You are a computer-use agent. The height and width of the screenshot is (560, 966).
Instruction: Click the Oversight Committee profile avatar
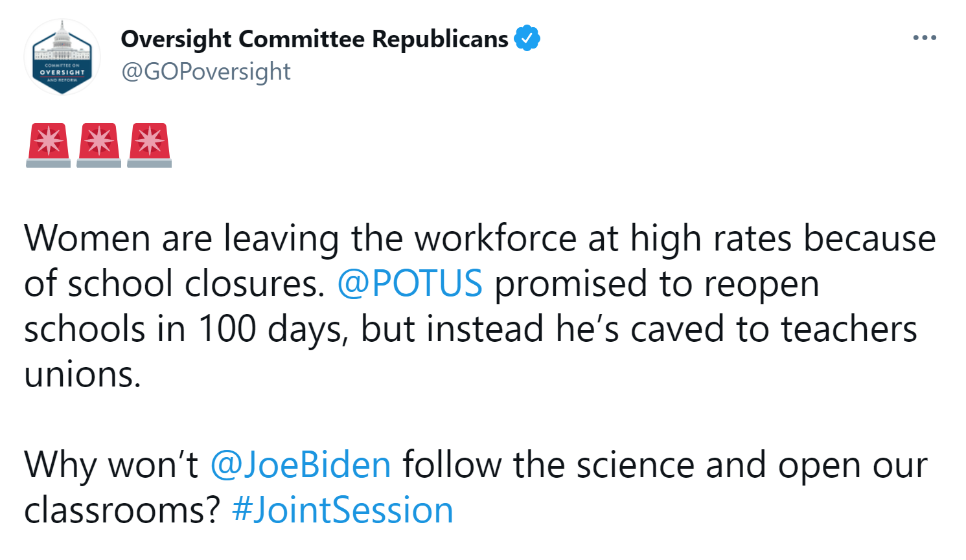[x=62, y=58]
